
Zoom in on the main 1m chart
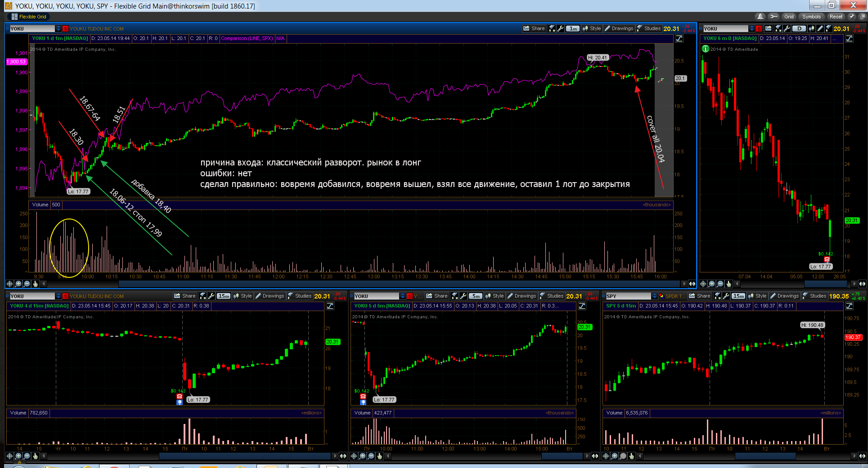(x=18, y=284)
